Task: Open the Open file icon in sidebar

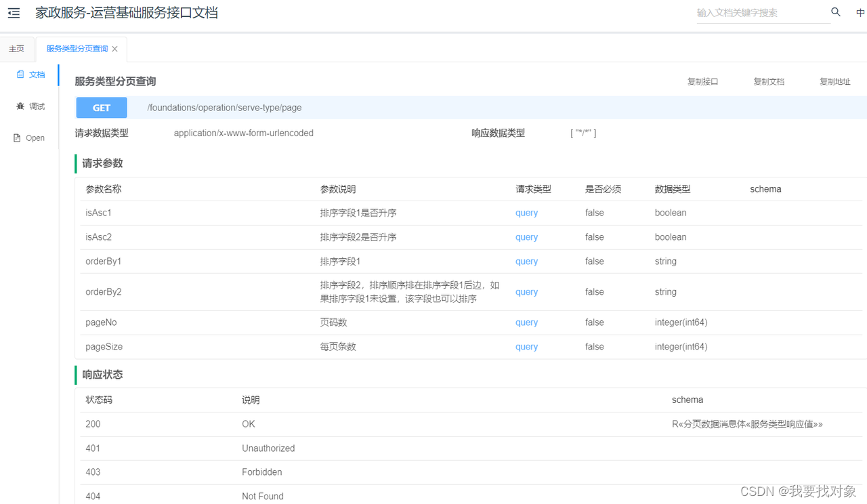Action: point(18,138)
